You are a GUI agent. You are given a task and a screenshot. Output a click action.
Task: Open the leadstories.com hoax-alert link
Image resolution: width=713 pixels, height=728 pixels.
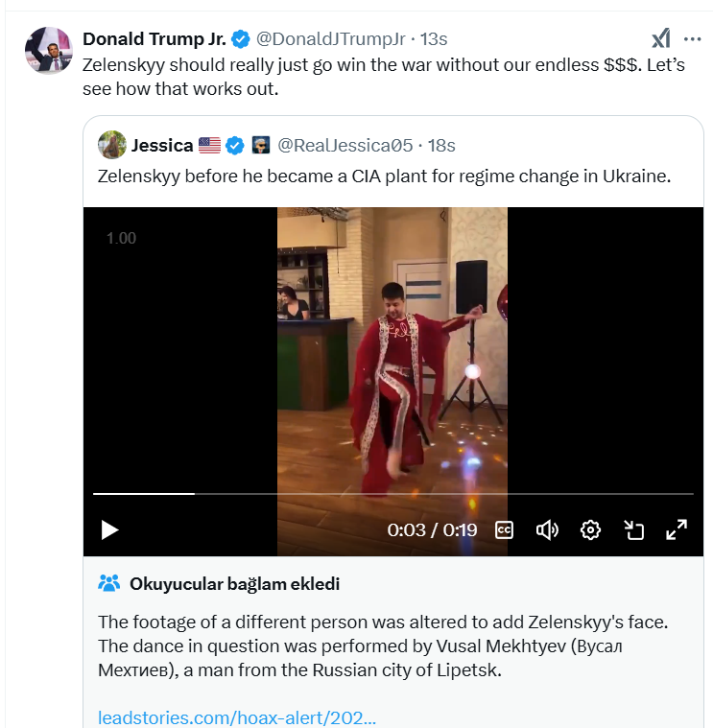tap(237, 716)
